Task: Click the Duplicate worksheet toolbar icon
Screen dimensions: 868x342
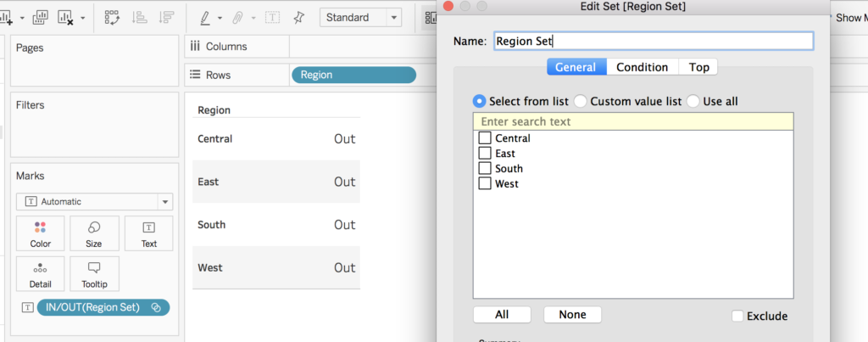Action: point(40,17)
